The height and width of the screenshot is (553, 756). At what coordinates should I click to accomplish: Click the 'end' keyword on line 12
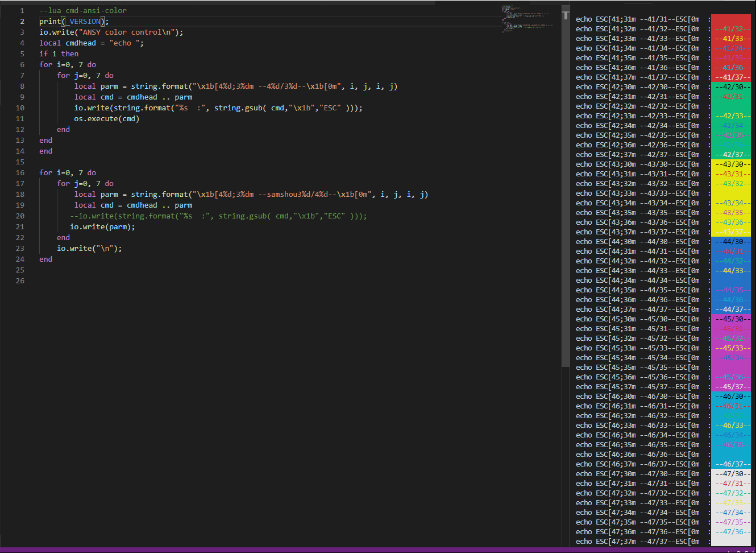pyautogui.click(x=64, y=130)
